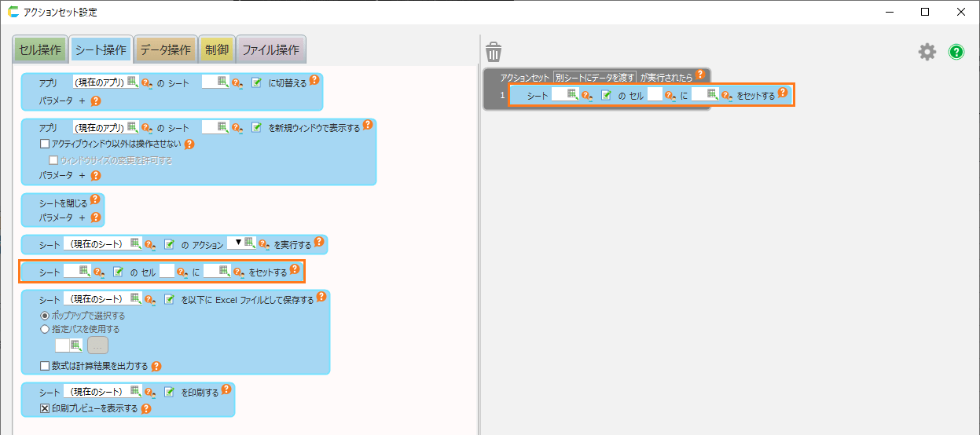
Task: Click the trash can delete icon
Action: [x=494, y=52]
